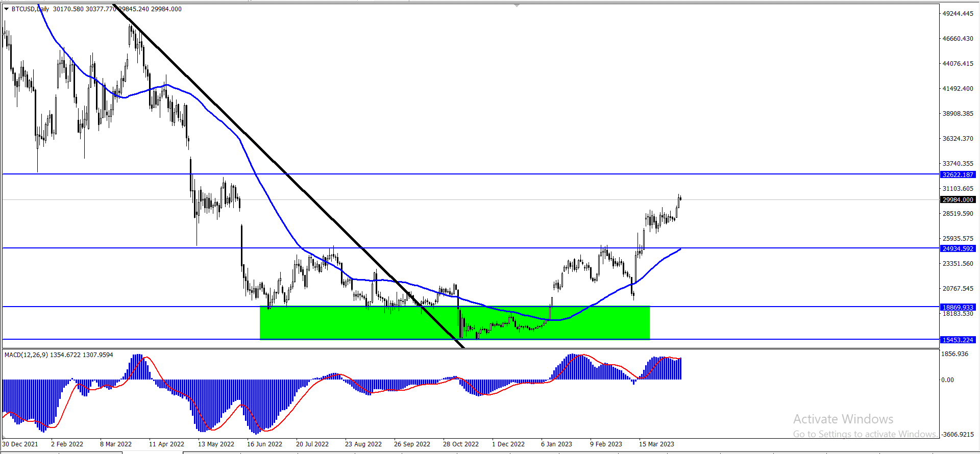This screenshot has width=980, height=454.
Task: Click the 41492.400 price scale value
Action: click(x=958, y=89)
